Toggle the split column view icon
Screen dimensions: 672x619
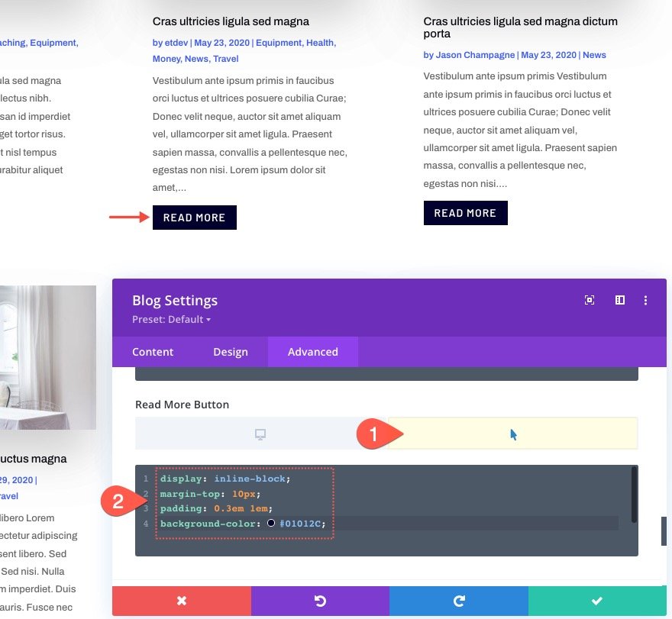pyautogui.click(x=620, y=300)
